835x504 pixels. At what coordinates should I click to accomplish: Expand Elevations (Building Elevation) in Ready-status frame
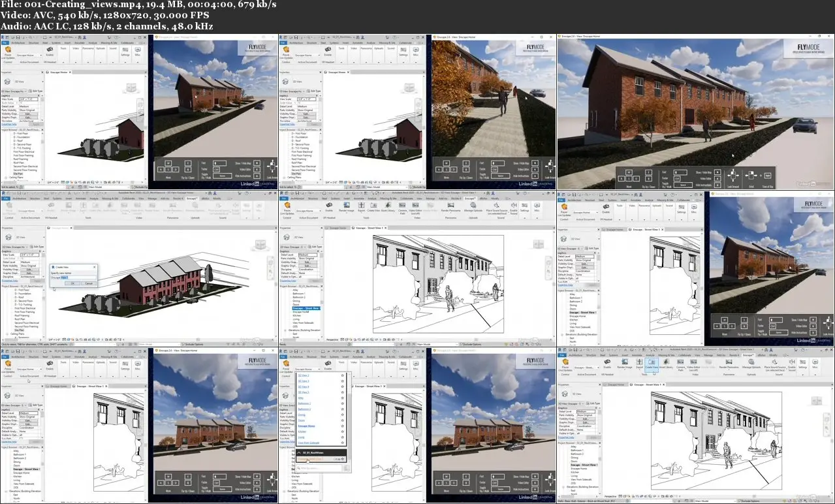click(x=285, y=330)
